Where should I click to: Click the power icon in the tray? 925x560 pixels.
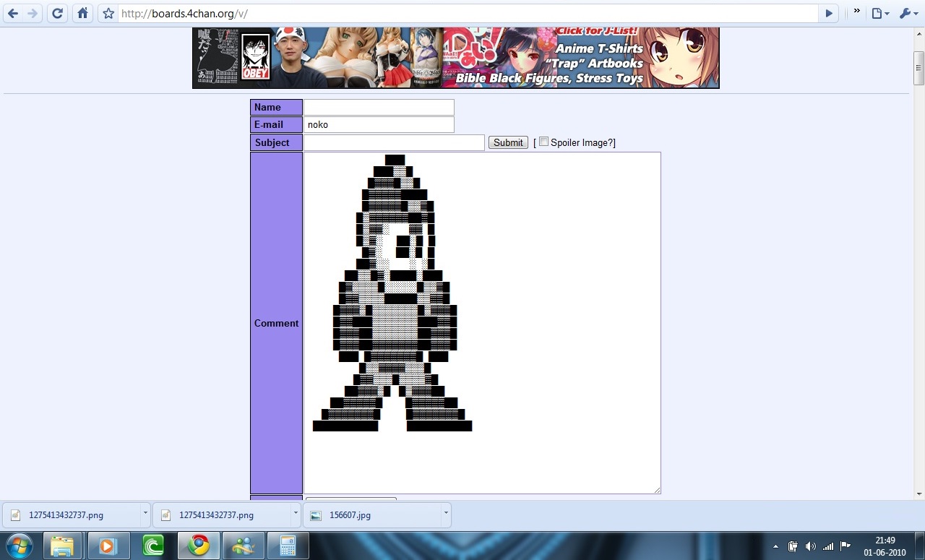(793, 546)
